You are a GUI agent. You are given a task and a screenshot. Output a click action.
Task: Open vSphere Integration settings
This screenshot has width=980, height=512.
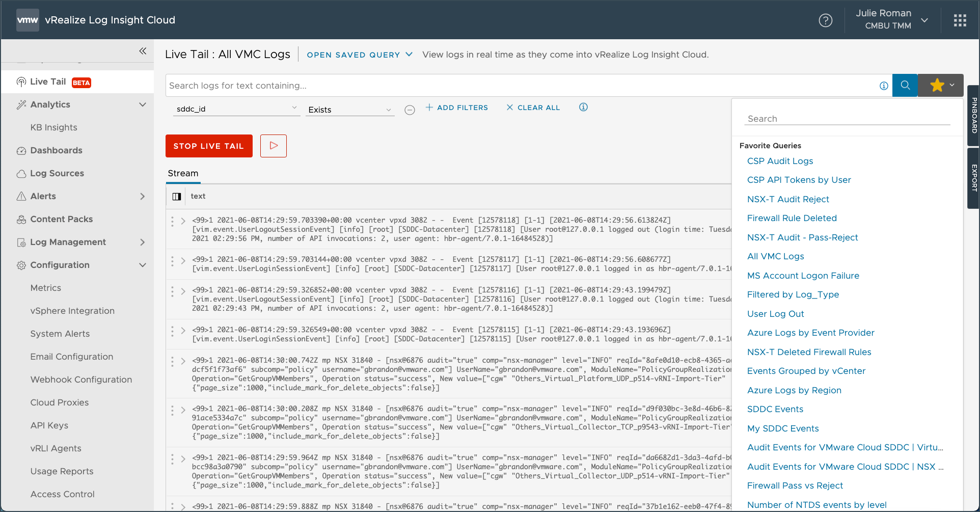coord(72,311)
